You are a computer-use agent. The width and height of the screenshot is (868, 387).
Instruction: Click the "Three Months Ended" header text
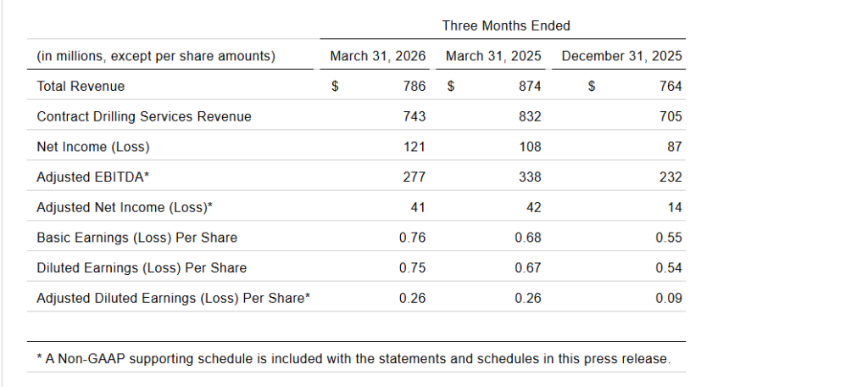click(x=506, y=25)
